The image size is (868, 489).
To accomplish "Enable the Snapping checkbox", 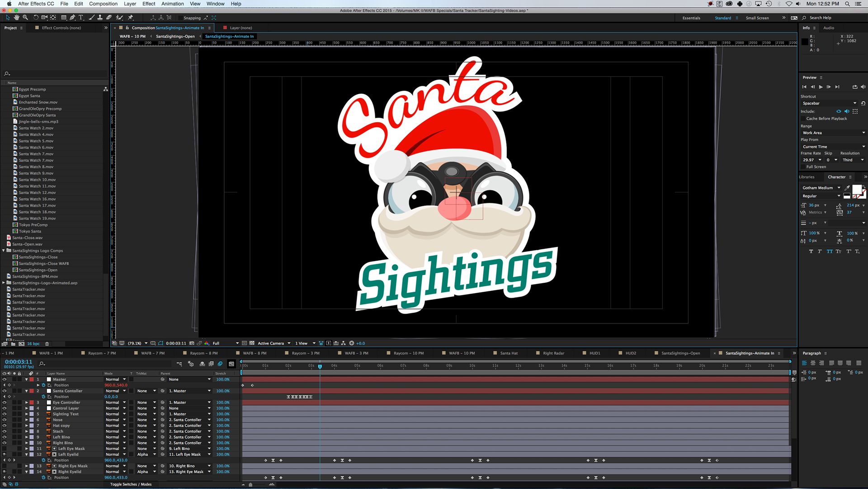I will pyautogui.click(x=180, y=18).
